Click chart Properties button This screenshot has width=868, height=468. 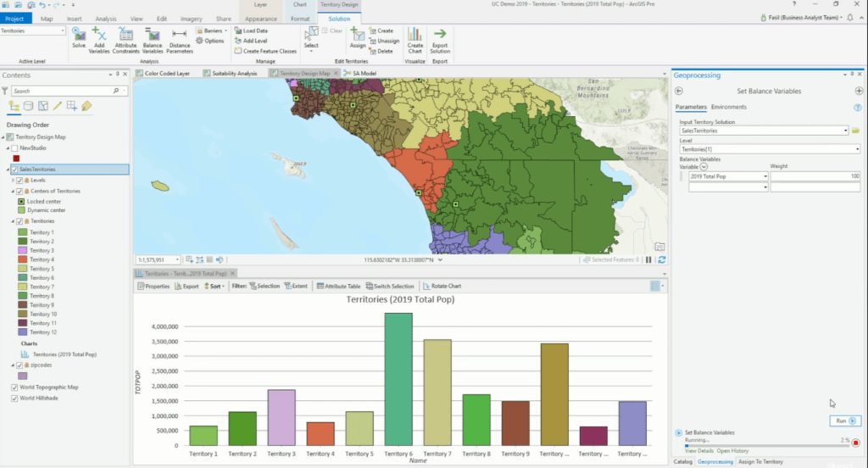coord(153,287)
